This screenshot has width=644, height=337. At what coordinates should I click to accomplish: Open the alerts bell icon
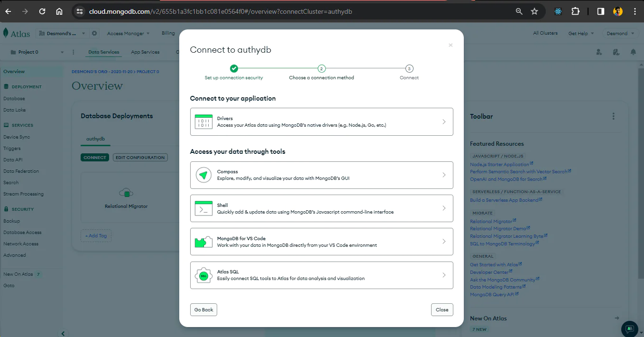[633, 52]
